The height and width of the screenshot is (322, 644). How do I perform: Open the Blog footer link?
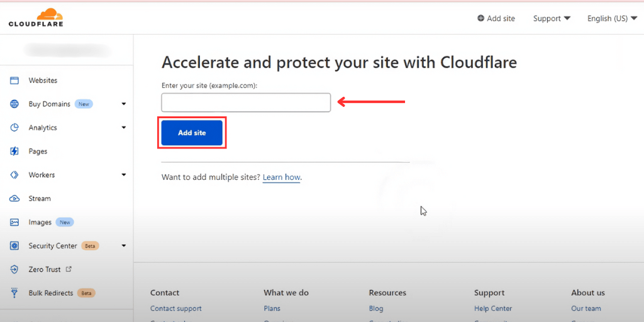coord(376,308)
